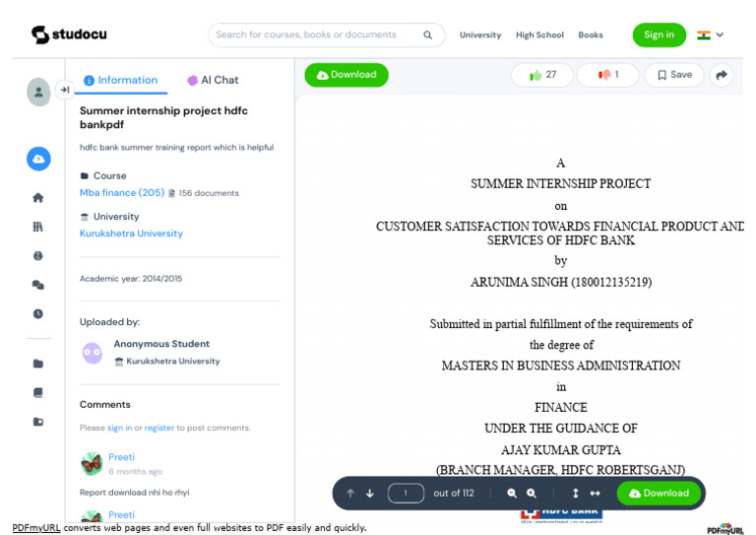Switch to the AI Chat tab

(213, 80)
